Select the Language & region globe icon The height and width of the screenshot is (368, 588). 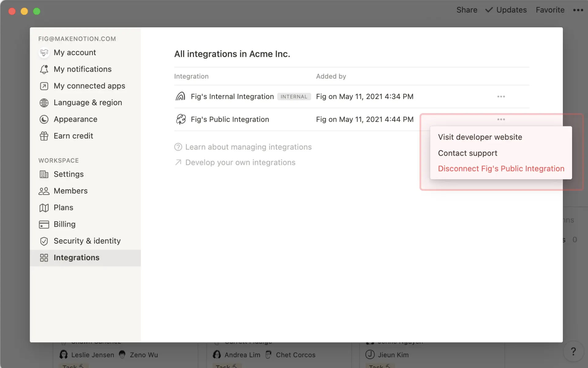coord(44,102)
